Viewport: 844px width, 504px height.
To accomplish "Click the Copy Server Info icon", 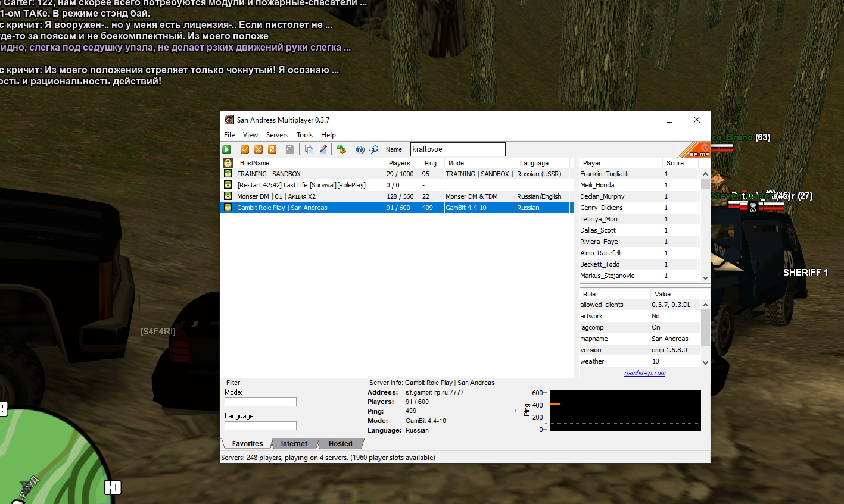I will pyautogui.click(x=309, y=149).
